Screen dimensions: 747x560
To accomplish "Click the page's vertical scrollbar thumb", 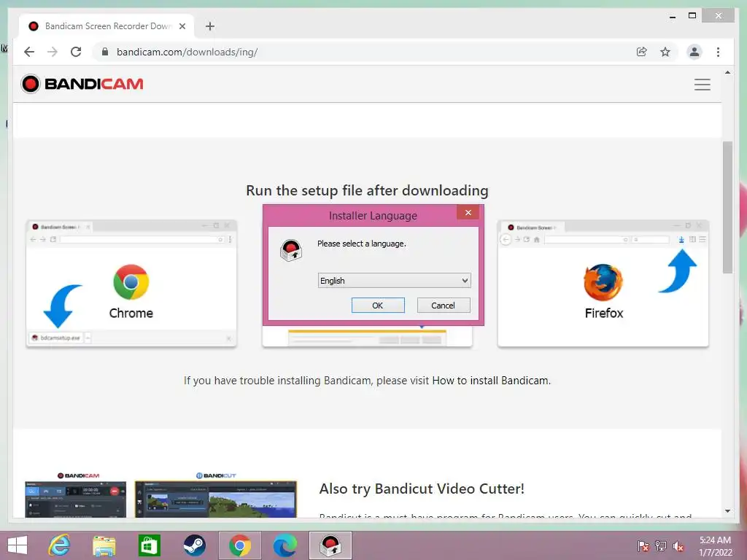I will click(727, 207).
